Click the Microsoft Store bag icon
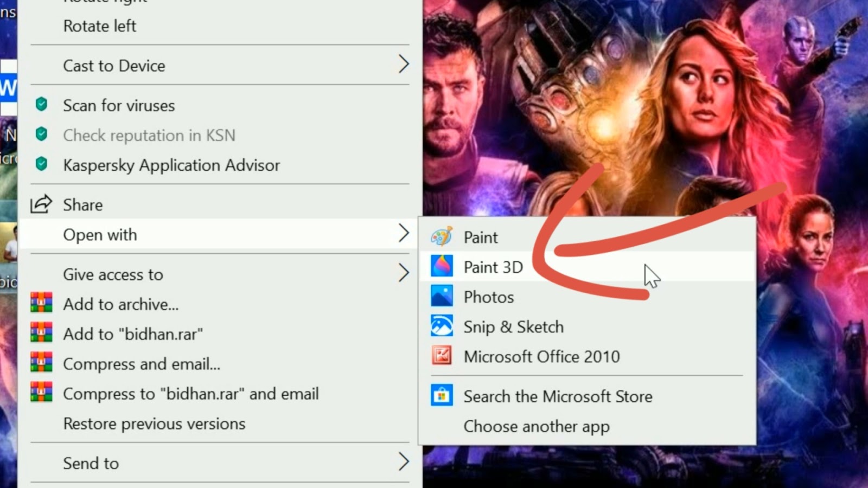 point(442,395)
